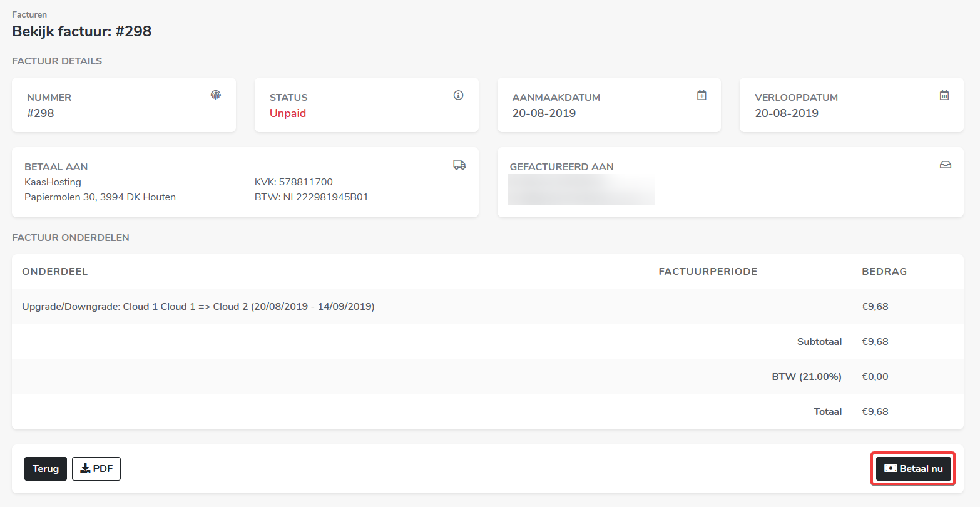Open the Facturen breadcrumb link
Screen dimensions: 980x507
pos(29,14)
